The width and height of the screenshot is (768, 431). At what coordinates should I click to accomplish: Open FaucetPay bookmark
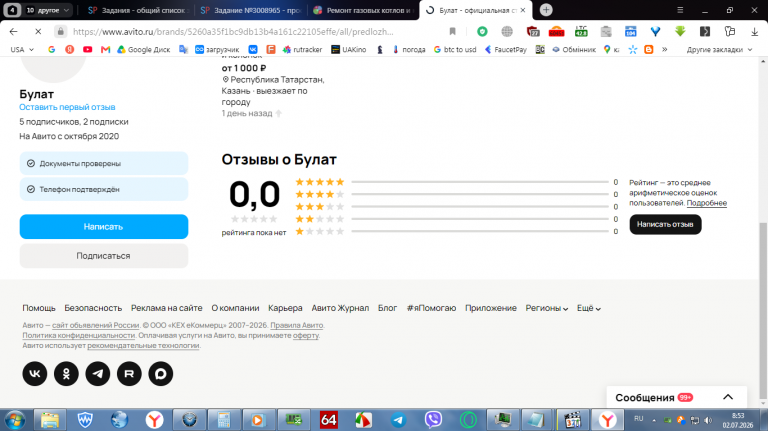506,49
